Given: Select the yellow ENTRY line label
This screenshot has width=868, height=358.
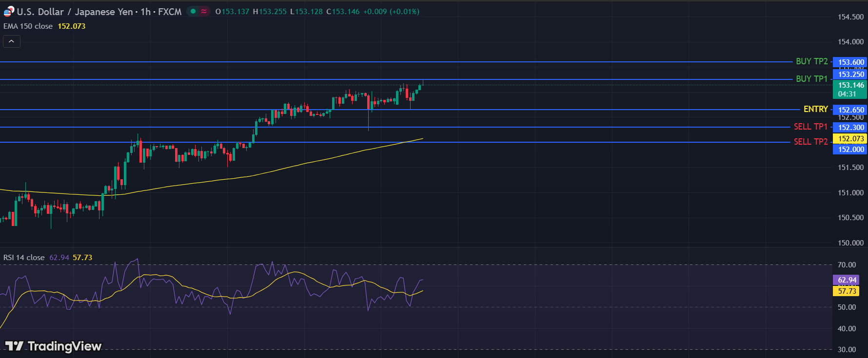Looking at the screenshot, I should [815, 109].
